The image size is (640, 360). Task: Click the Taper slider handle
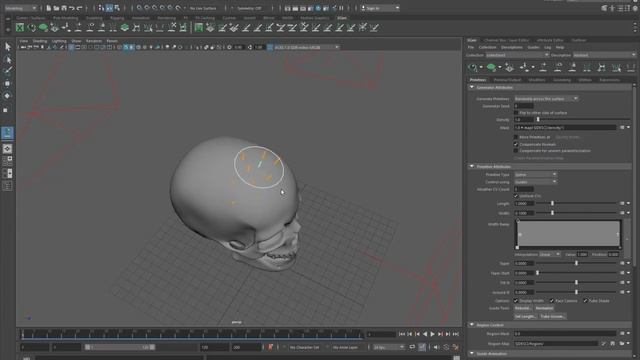pos(576,263)
